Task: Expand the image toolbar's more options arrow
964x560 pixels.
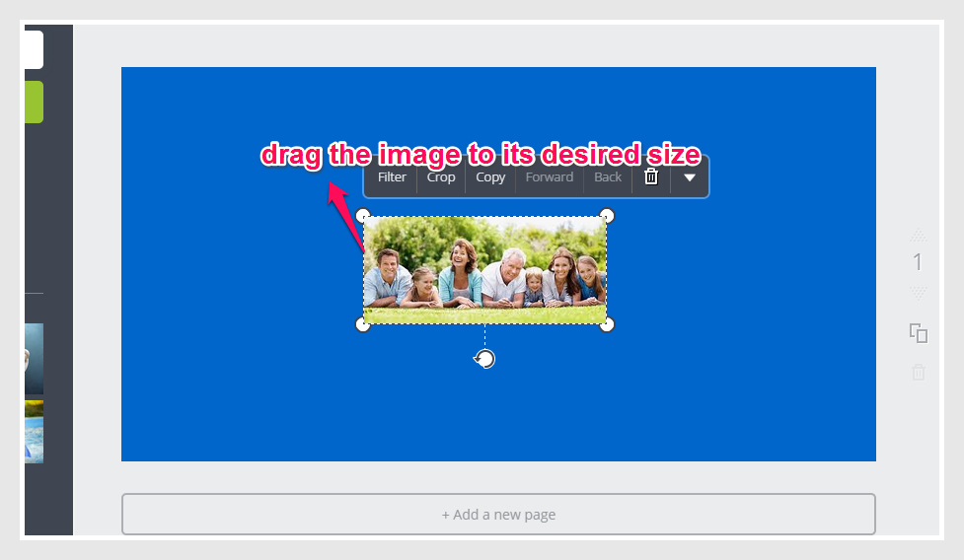Action: coord(690,177)
